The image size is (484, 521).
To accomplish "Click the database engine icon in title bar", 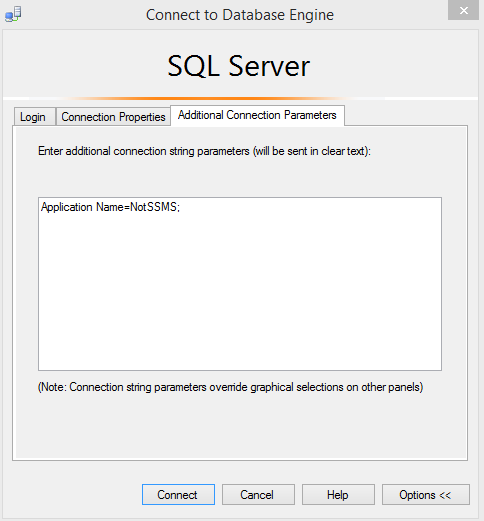I will point(13,14).
